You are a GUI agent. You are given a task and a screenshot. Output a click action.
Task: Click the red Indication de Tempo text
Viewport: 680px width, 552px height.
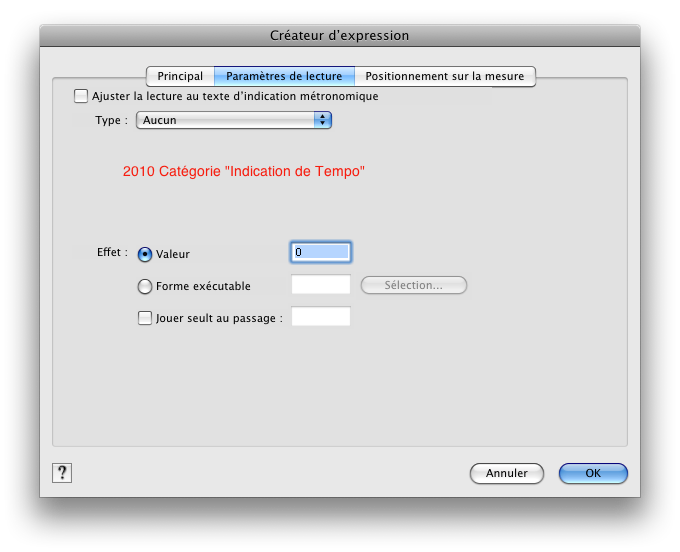pyautogui.click(x=243, y=172)
